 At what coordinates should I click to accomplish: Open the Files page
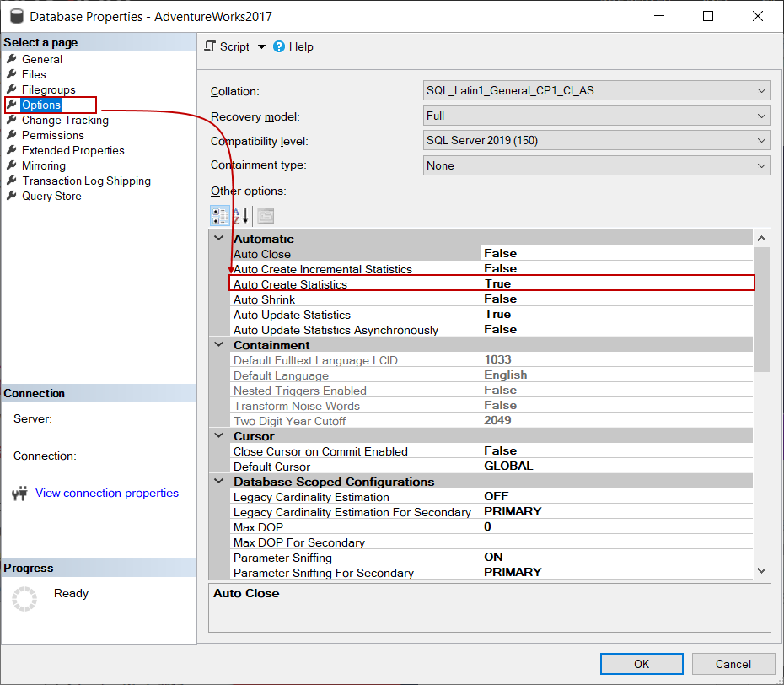tap(34, 74)
